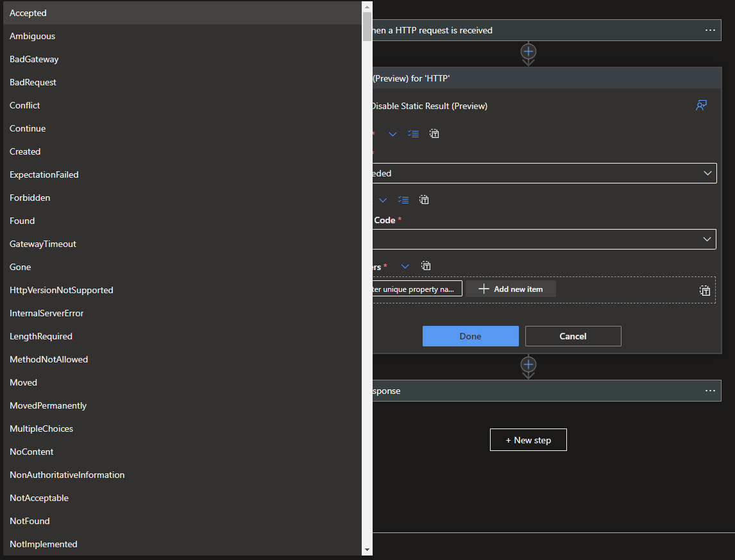This screenshot has height=560, width=735.
Task: Choose NoContent status code
Action: (x=182, y=452)
